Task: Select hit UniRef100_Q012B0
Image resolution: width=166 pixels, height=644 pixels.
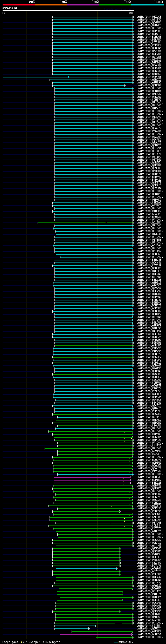Action: tap(149, 222)
